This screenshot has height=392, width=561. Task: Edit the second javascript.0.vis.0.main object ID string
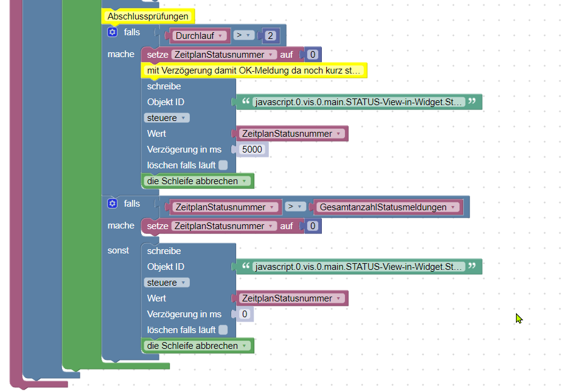point(359,267)
